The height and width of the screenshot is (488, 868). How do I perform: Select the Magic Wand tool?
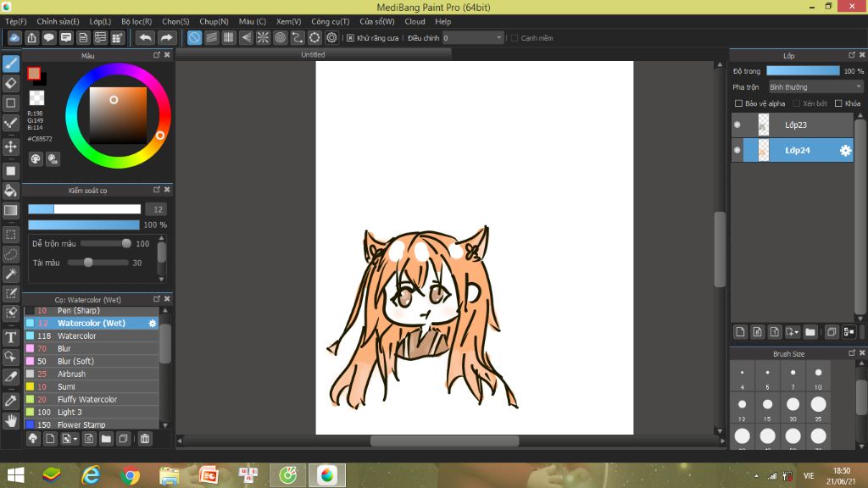pyautogui.click(x=10, y=274)
